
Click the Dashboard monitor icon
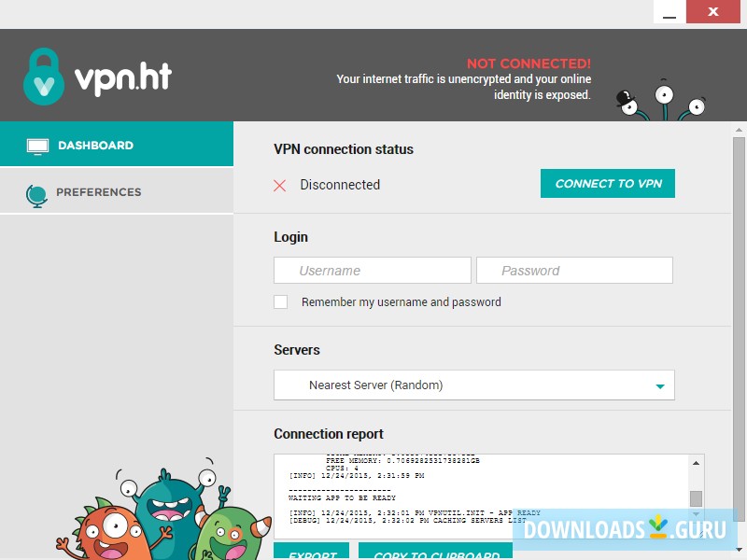[35, 146]
